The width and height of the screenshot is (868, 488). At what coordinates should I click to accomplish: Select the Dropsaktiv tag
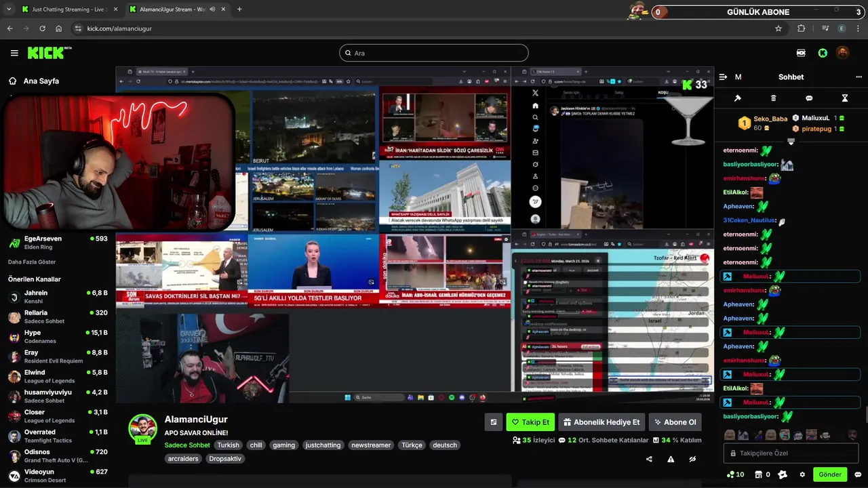(x=224, y=459)
